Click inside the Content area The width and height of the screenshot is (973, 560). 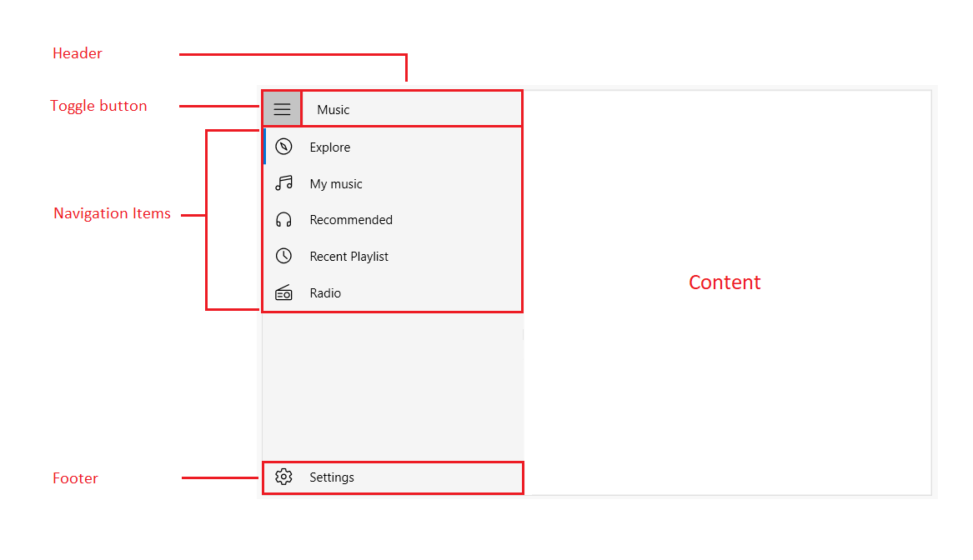(725, 282)
